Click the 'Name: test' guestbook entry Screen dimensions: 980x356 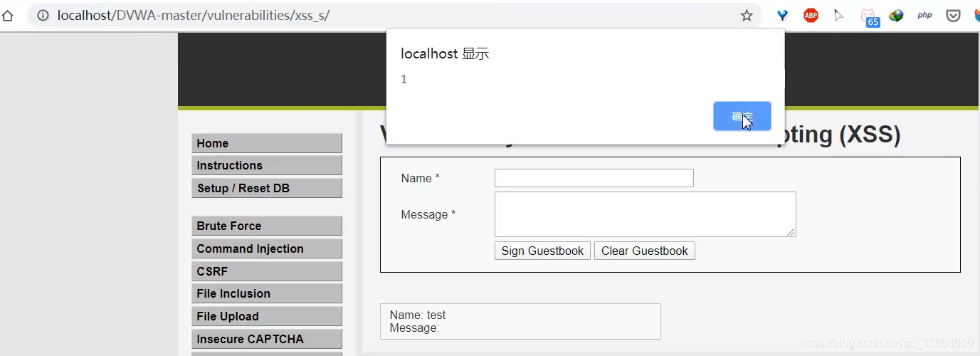pos(418,315)
